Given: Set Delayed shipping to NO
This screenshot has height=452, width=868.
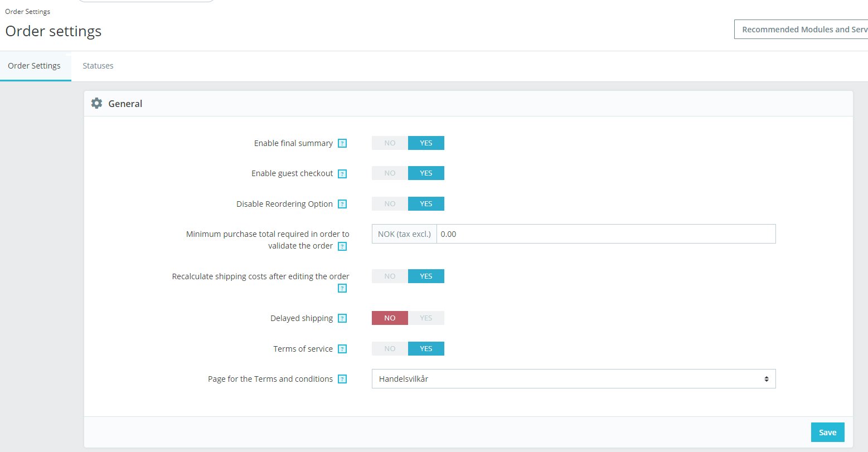Looking at the screenshot, I should tap(390, 318).
